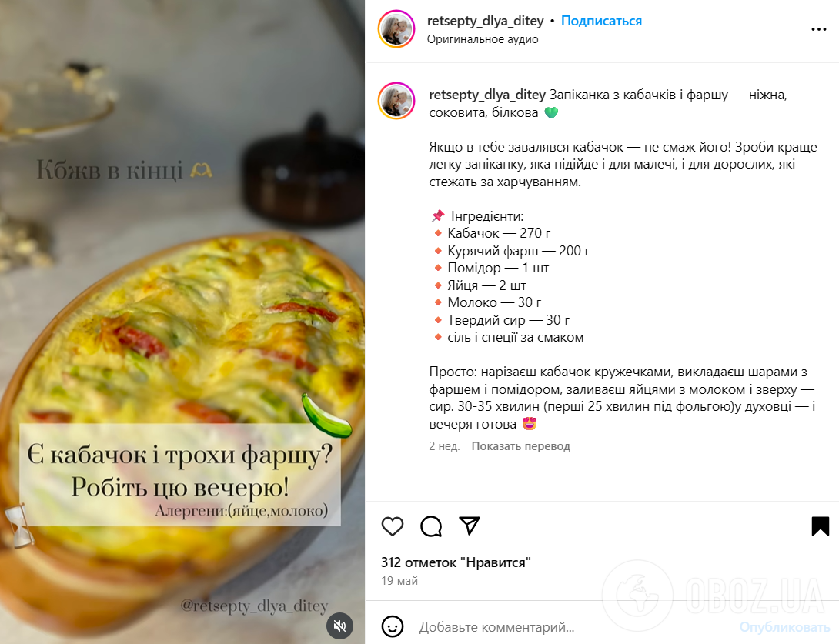Open the emoji picker smiley icon

tap(393, 626)
